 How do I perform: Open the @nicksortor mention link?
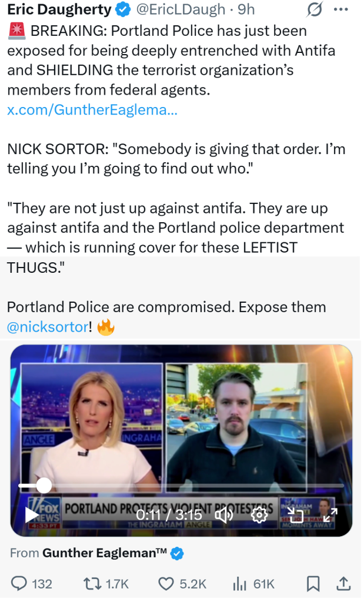48,327
